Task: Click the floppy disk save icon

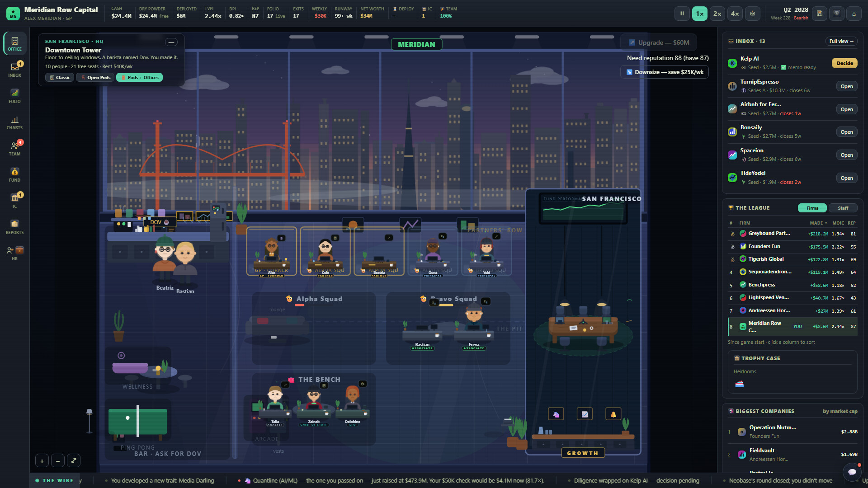Action: pyautogui.click(x=819, y=14)
